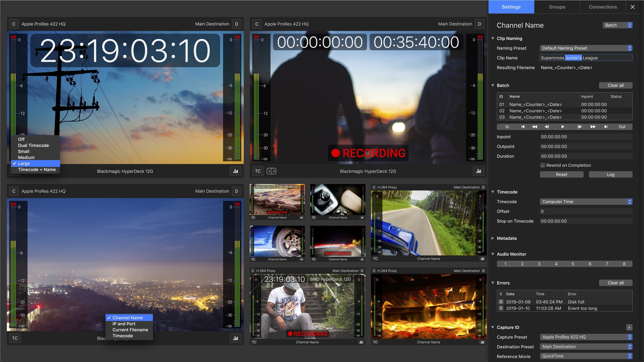Screen dimensions: 644x362
Task: Open the Timecode source dropdown
Action: 586,202
